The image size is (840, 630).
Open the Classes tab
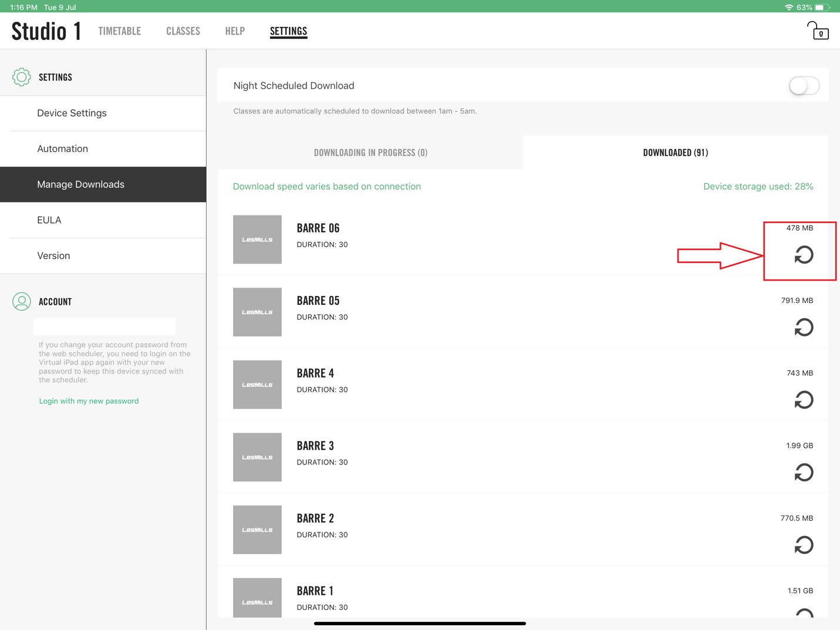click(x=183, y=31)
